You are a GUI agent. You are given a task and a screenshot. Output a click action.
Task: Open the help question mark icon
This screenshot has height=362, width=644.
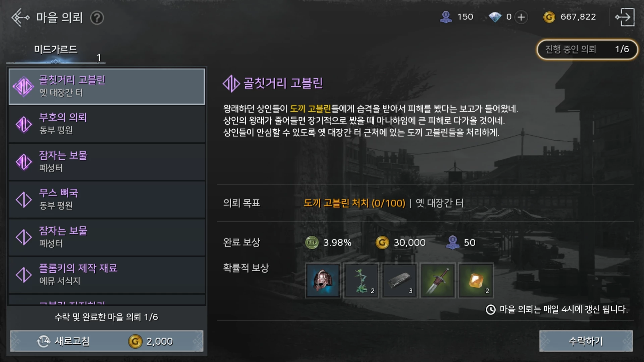(x=97, y=18)
